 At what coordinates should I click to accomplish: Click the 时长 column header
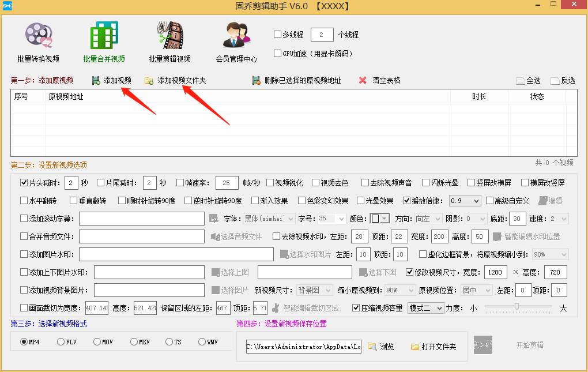(479, 97)
